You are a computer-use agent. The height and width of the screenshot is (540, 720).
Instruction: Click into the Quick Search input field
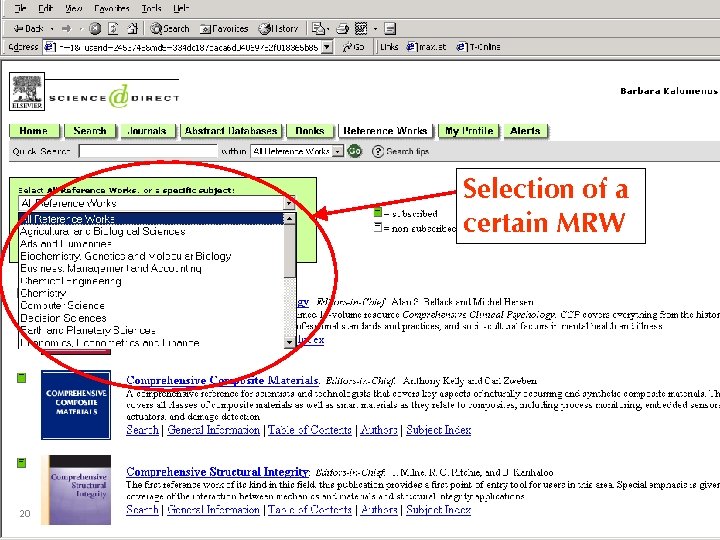pyautogui.click(x=148, y=151)
